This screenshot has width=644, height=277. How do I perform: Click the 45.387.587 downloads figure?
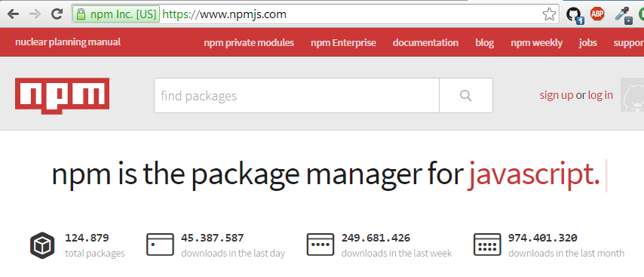coord(213,238)
